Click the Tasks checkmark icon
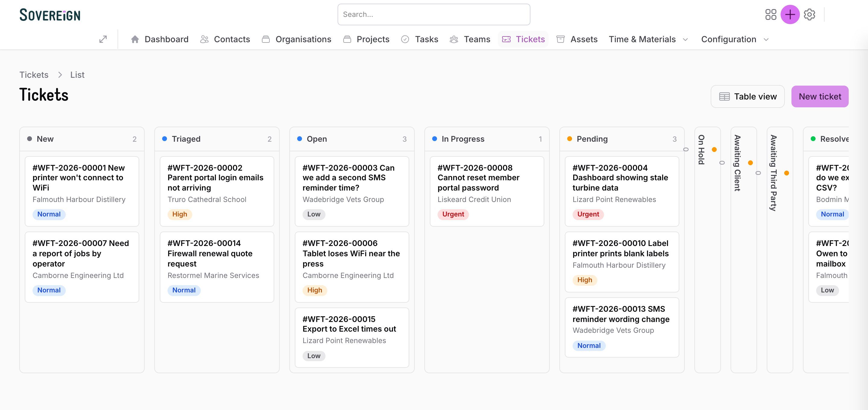Viewport: 868px width, 410px height. pyautogui.click(x=405, y=39)
